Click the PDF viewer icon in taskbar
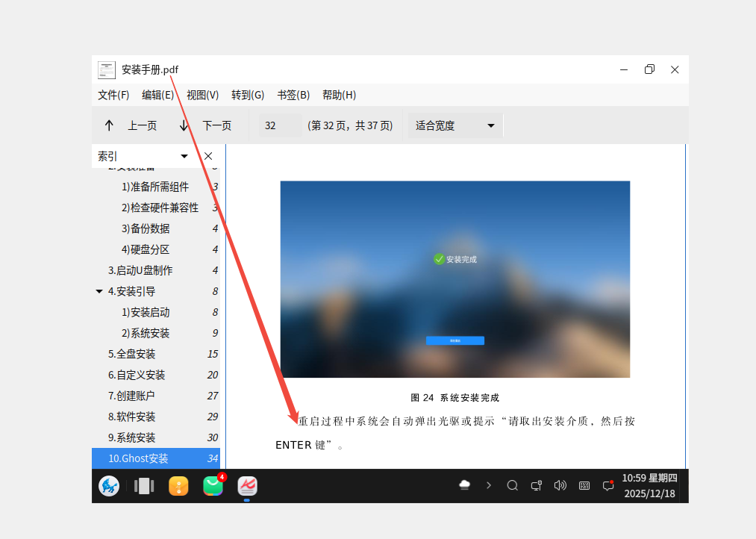 [247, 486]
